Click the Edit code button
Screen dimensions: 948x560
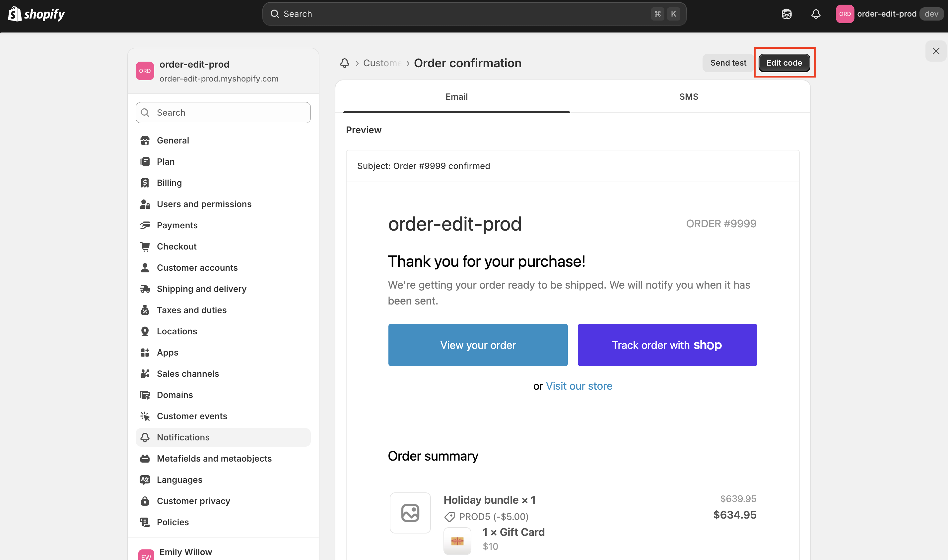[784, 63]
